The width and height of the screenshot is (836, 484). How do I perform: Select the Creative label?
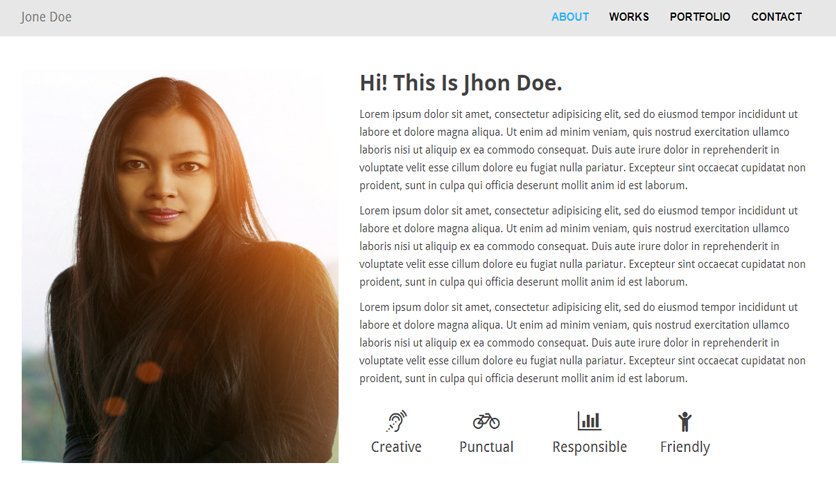tap(396, 447)
